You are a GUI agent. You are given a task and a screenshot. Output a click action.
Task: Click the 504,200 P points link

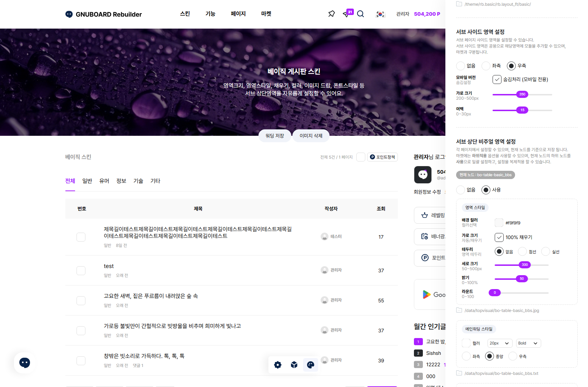pyautogui.click(x=427, y=14)
